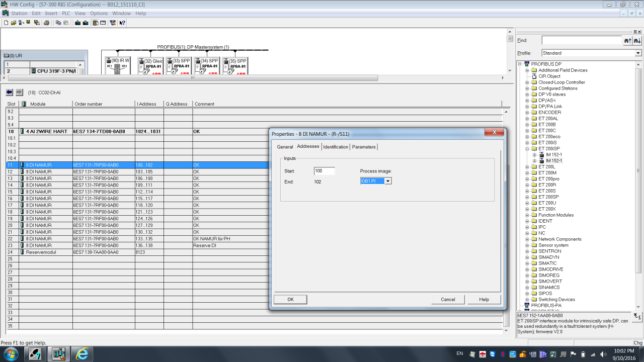Open the catalog Profile dropdown
This screenshot has height=362, width=644.
click(x=638, y=53)
